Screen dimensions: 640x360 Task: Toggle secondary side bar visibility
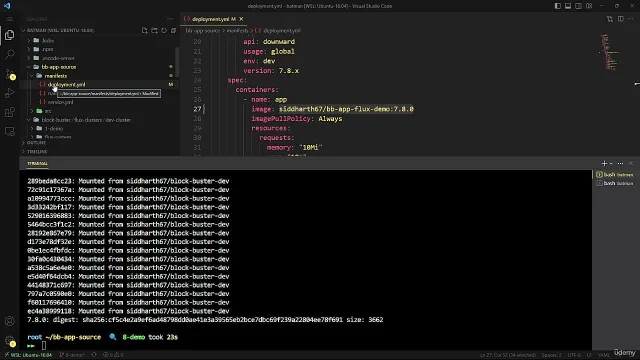(578, 6)
